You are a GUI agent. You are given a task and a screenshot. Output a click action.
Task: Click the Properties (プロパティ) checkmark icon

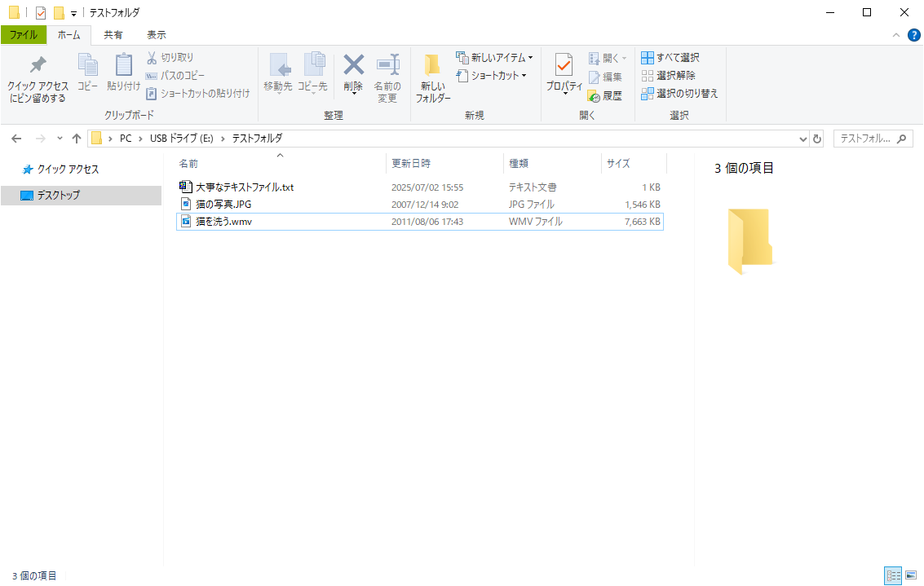click(564, 64)
